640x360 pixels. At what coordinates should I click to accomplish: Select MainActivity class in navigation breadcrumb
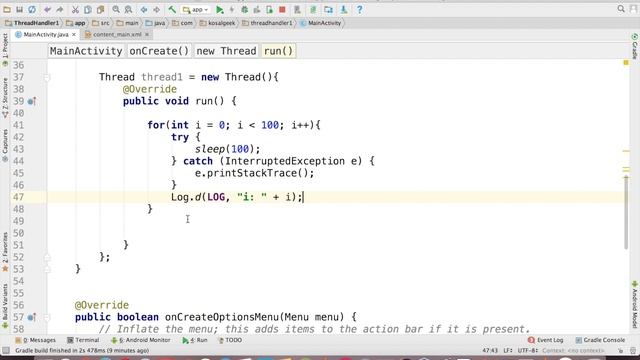[x=321, y=23]
